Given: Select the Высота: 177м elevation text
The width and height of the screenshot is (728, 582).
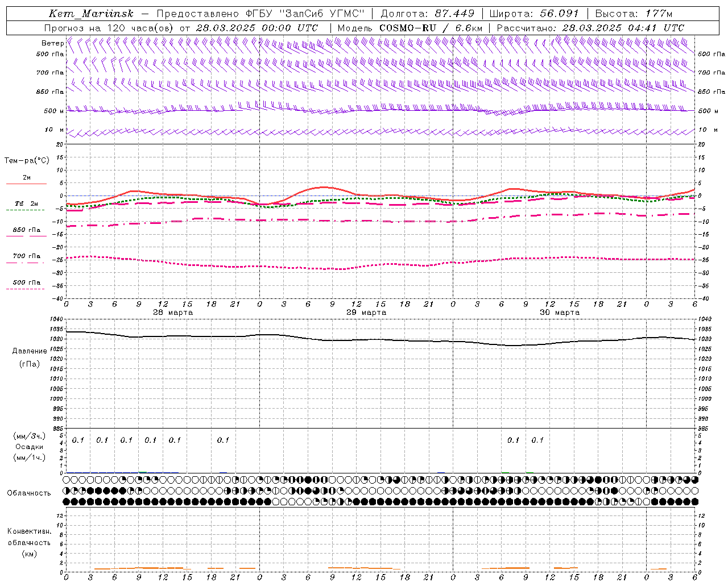Looking at the screenshot, I should click(633, 14).
